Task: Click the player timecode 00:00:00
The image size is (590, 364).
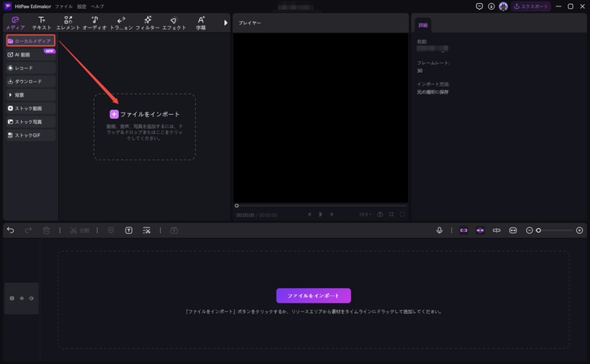Action: [x=245, y=215]
